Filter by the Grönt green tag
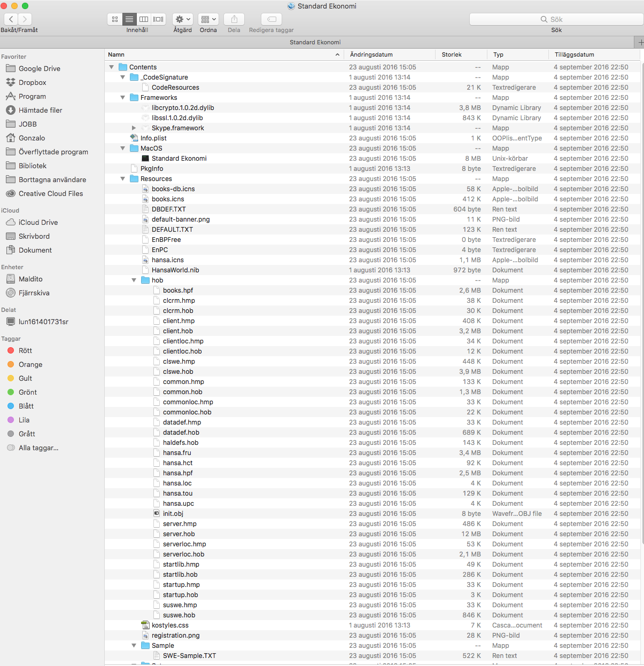Screen dimensions: 644x666 tap(28, 392)
